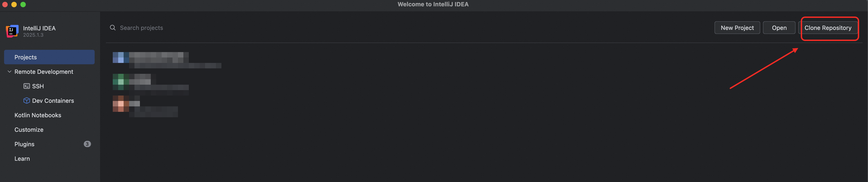Open the green-icon recent project
Viewport: 868px width, 182px height.
click(151, 82)
